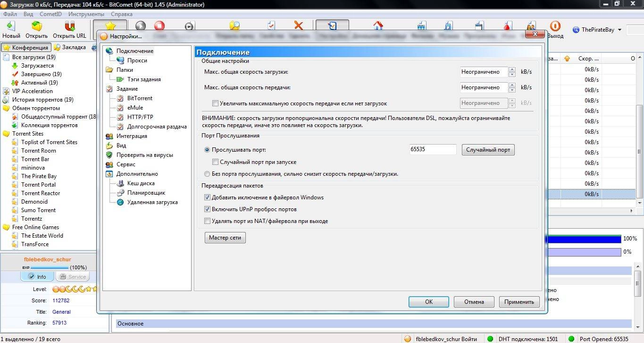Viewport: 644px width, 343px height.
Task: Click the max download speed spinner
Action: tap(512, 72)
